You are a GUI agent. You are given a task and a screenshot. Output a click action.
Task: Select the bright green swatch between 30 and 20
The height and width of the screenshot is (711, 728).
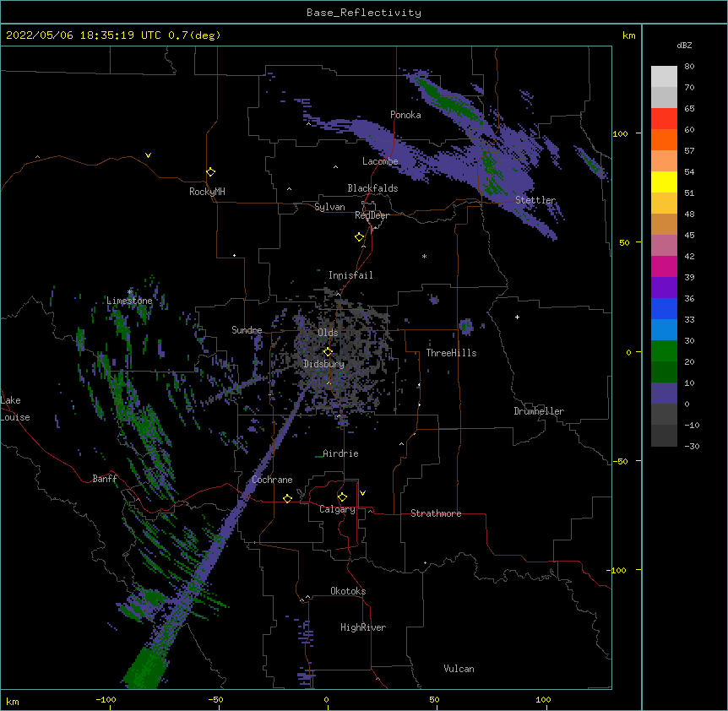664,351
